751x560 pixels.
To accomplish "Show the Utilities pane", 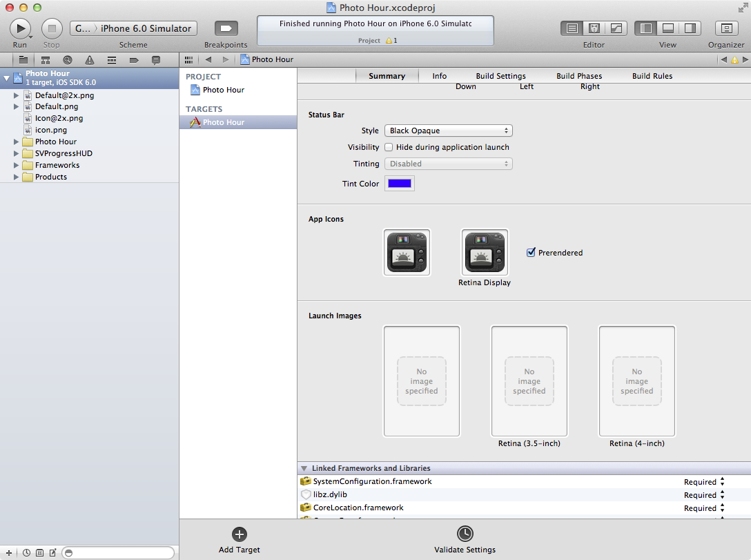I will pyautogui.click(x=689, y=28).
